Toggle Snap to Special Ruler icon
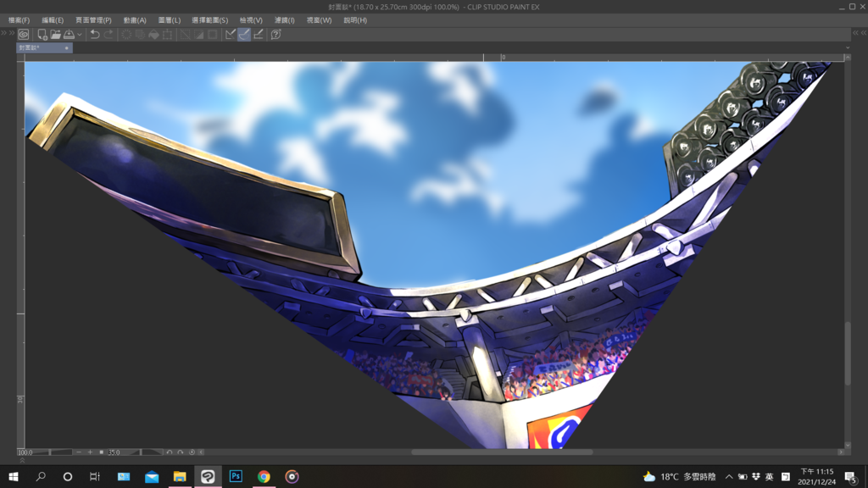This screenshot has width=868, height=488. [244, 34]
